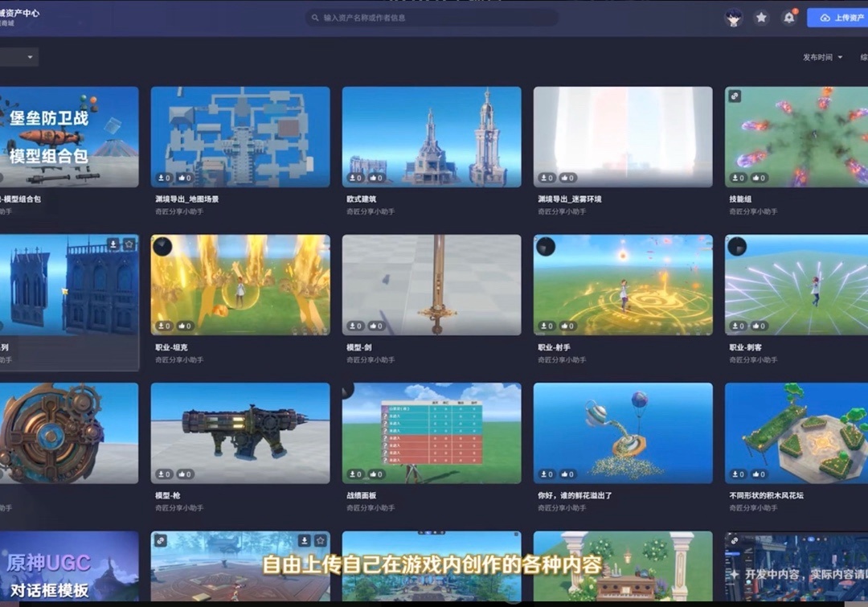Open the 渊境导出_迷雾环境 foggy thumbnail
868x607 pixels.
[623, 137]
